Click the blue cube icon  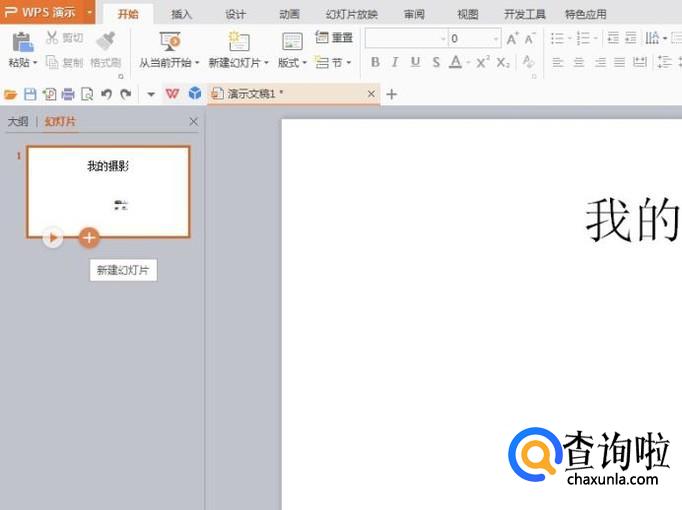195,93
